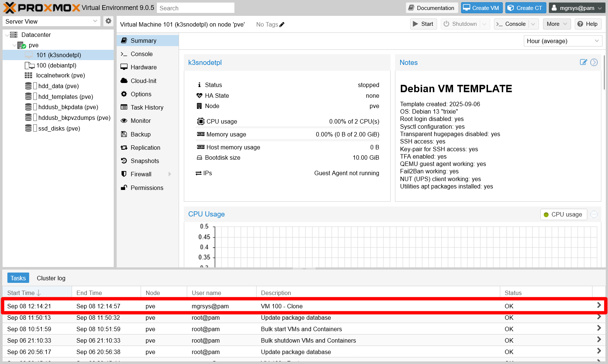Open the Hardware menu item
This screenshot has height=364, width=608.
click(x=144, y=67)
